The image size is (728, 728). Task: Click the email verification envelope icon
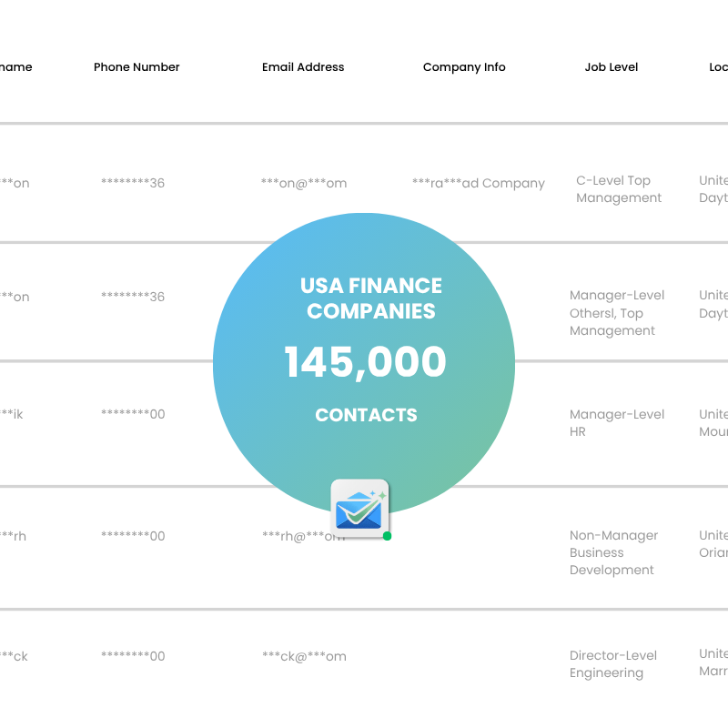tap(359, 509)
